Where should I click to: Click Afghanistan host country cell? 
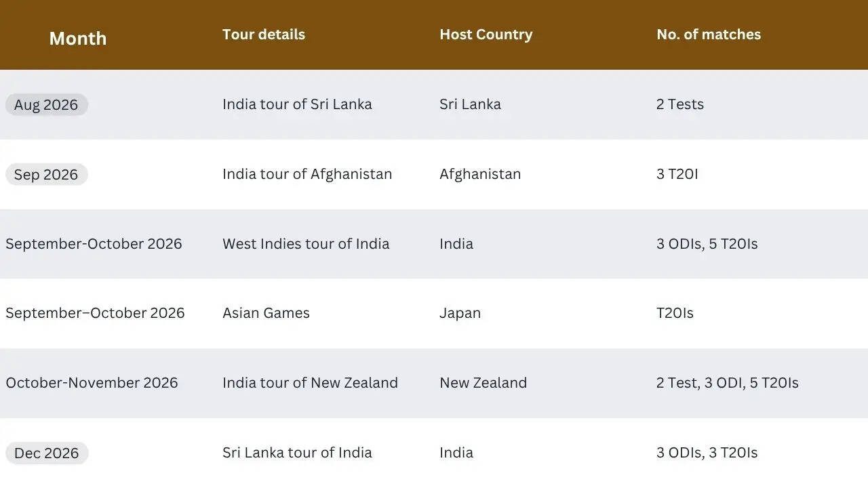point(480,174)
